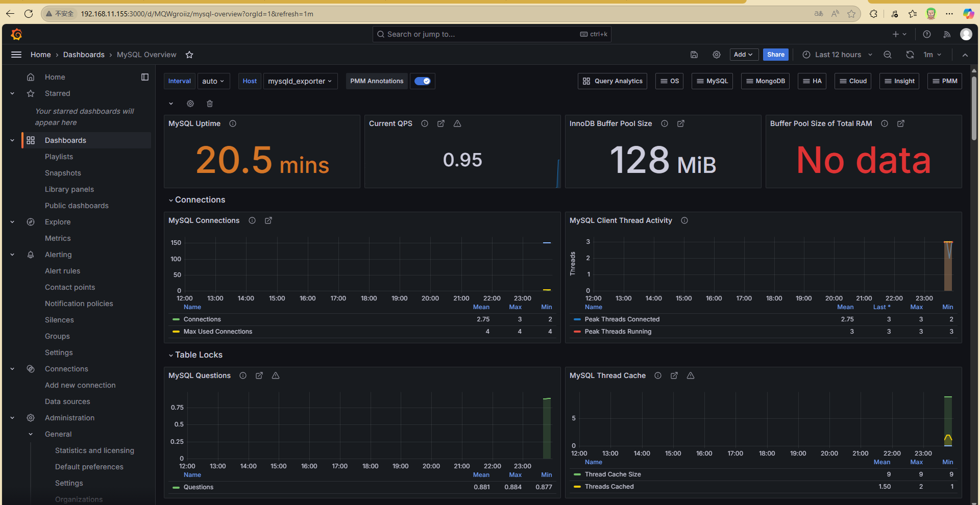
Task: Open Snapshots in sidebar
Action: 63,173
